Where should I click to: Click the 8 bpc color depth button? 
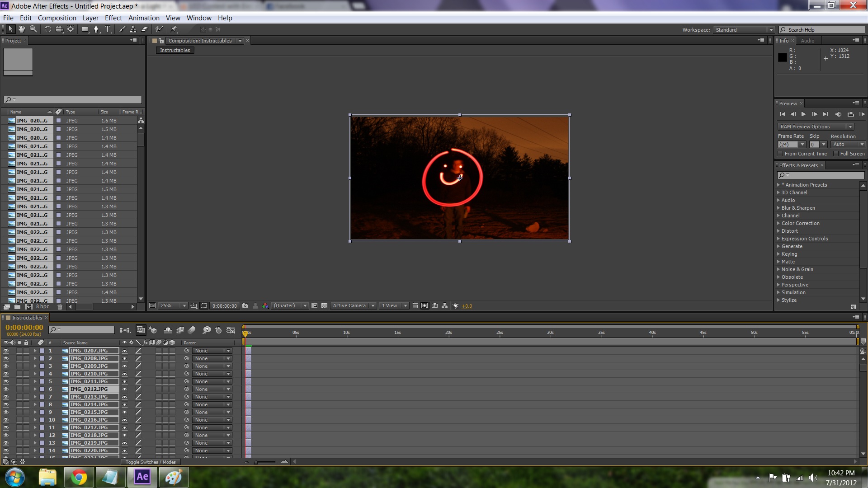point(42,307)
